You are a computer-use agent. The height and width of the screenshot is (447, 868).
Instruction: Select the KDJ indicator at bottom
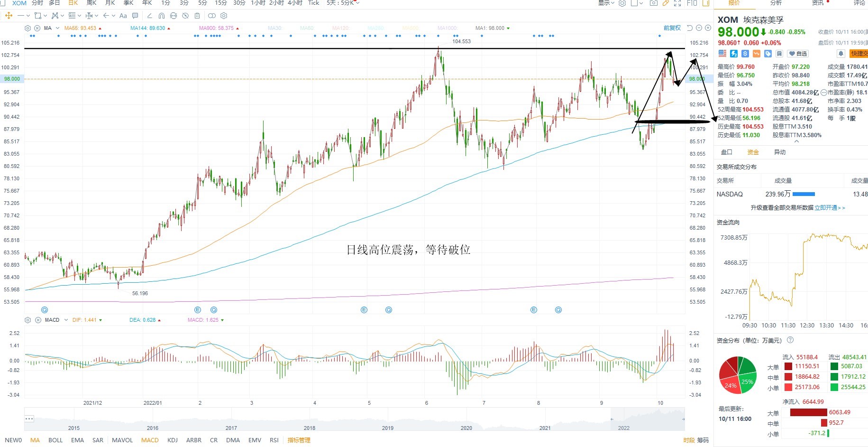click(x=173, y=440)
